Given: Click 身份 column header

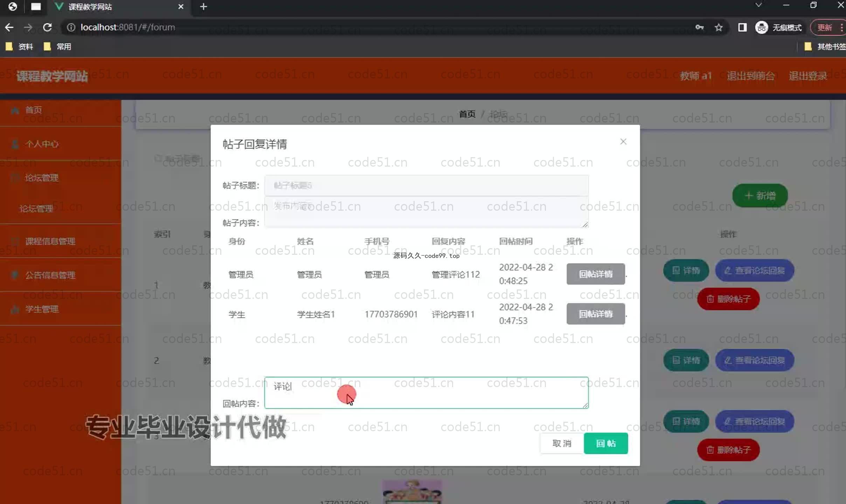Looking at the screenshot, I should coord(237,241).
